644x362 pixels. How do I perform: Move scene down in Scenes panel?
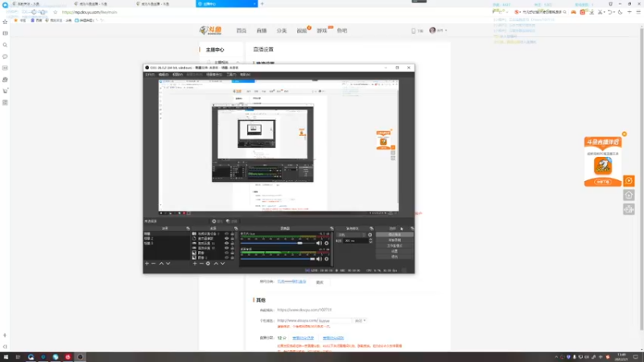(168, 264)
